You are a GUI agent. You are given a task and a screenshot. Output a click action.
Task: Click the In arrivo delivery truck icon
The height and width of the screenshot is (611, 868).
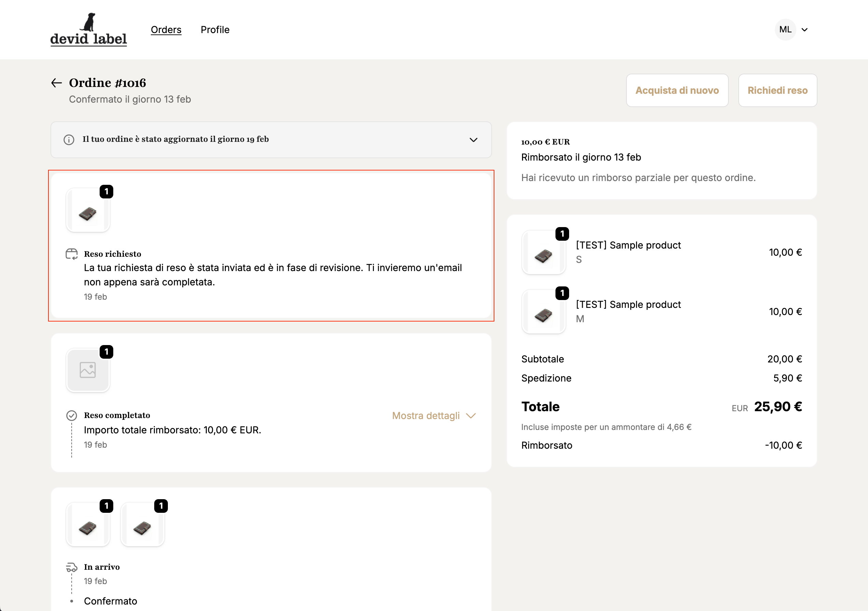[71, 567]
